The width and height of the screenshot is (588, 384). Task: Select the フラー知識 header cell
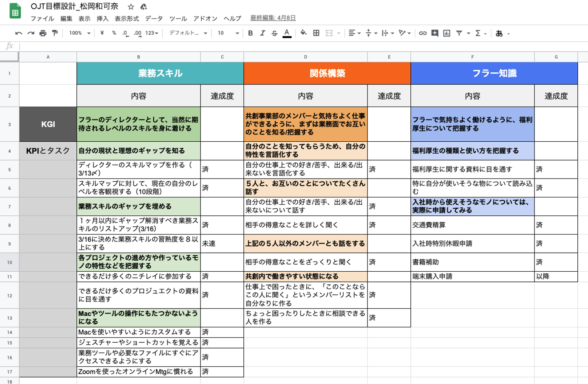(494, 74)
